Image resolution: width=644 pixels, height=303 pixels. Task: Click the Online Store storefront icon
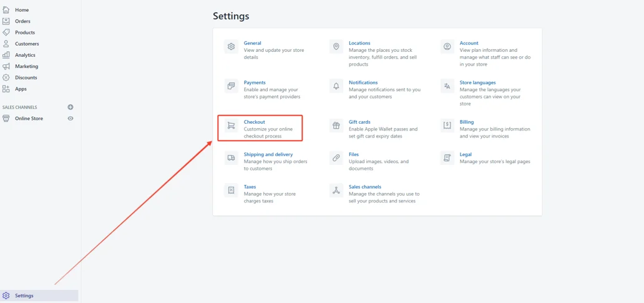coord(6,119)
